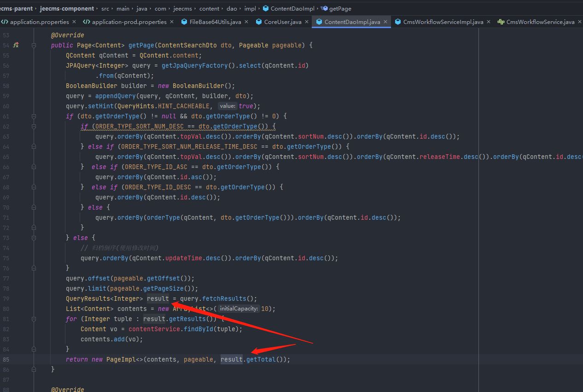Click the getPage breadcrumb item
This screenshot has height=392, width=583.
[339, 8]
